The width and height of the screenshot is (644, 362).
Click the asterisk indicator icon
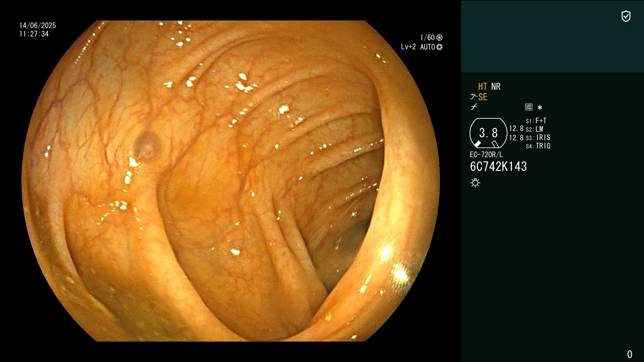pyautogui.click(x=540, y=107)
